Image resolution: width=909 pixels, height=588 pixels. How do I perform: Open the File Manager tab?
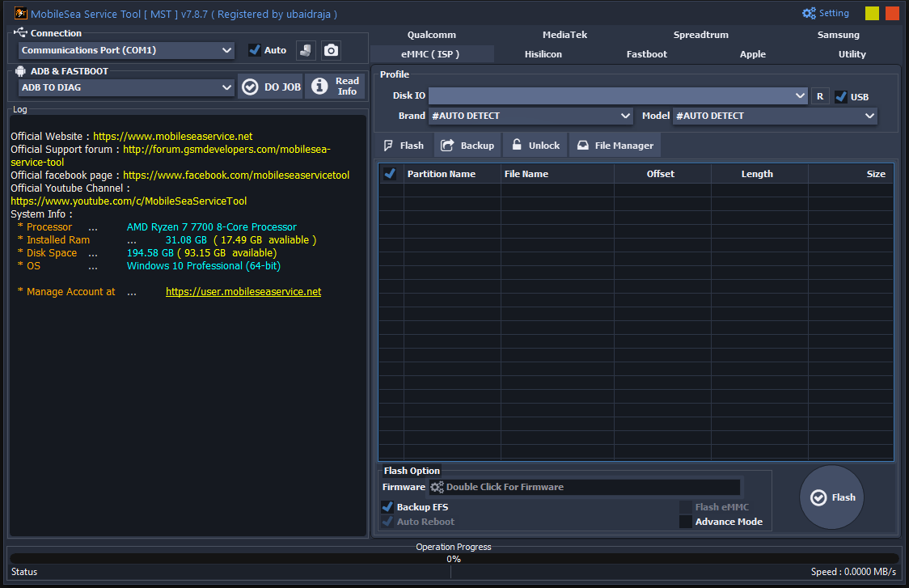pos(615,145)
